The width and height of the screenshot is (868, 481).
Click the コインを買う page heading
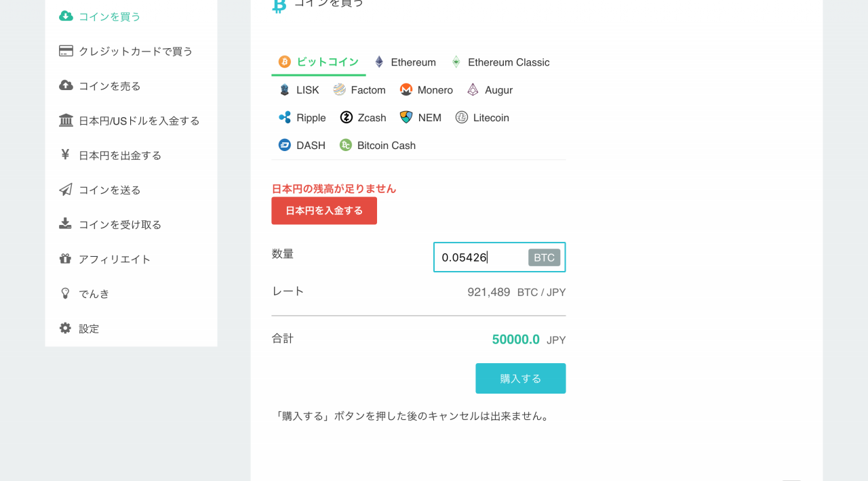tap(329, 3)
